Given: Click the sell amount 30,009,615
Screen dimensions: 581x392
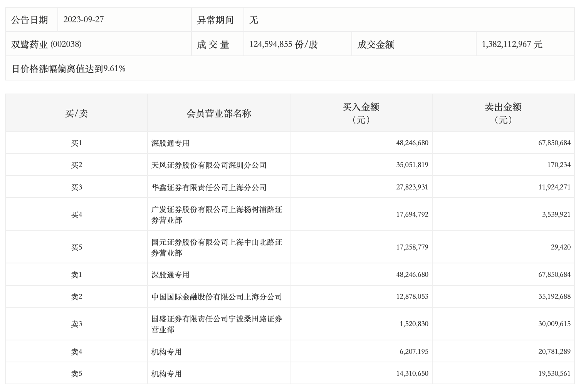Looking at the screenshot, I should tap(554, 324).
